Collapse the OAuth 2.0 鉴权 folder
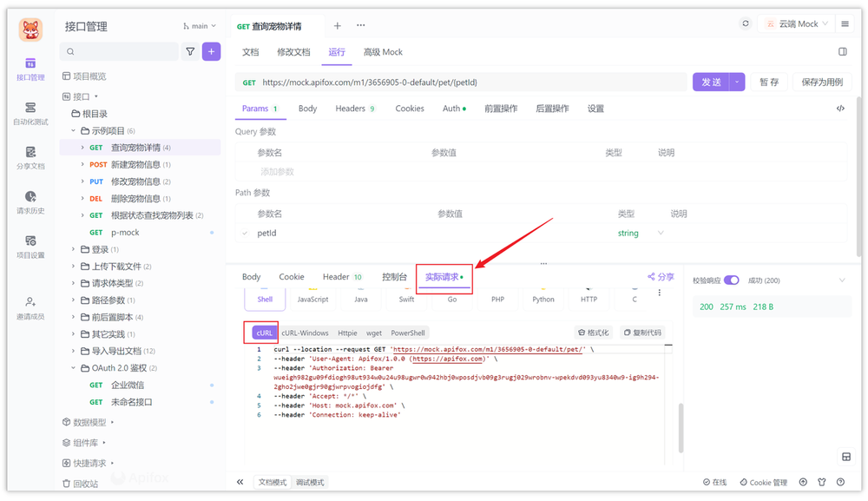 click(x=73, y=368)
